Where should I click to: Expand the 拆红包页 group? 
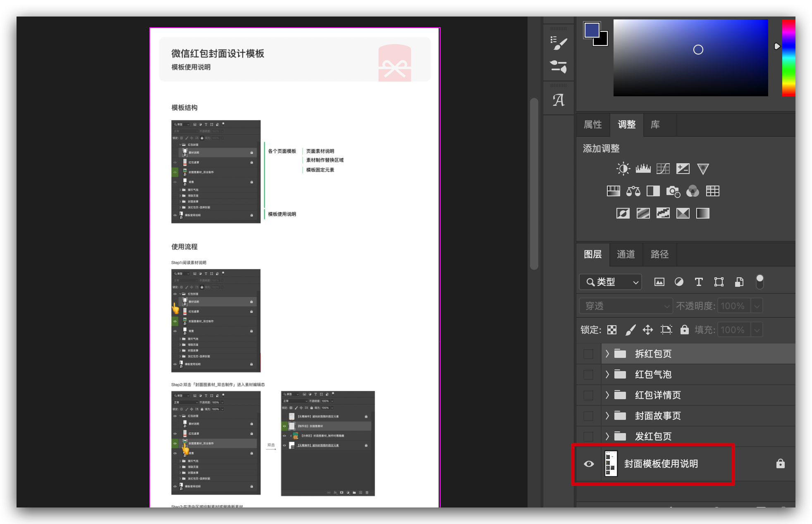(607, 354)
